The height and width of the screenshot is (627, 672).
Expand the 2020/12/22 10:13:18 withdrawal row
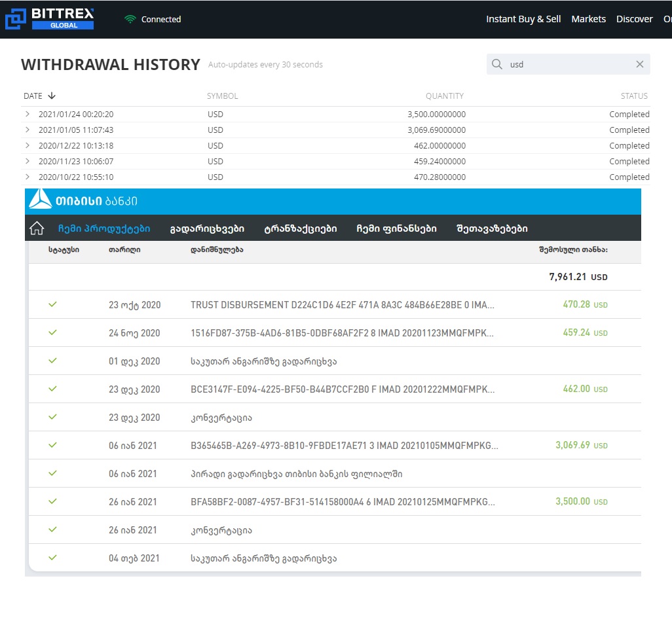[x=28, y=145]
